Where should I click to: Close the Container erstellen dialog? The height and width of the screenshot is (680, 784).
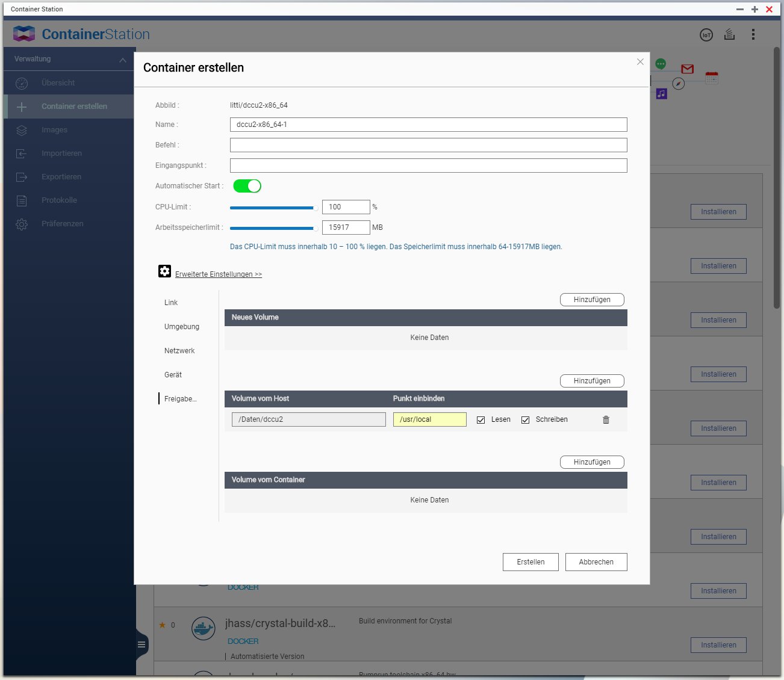640,61
